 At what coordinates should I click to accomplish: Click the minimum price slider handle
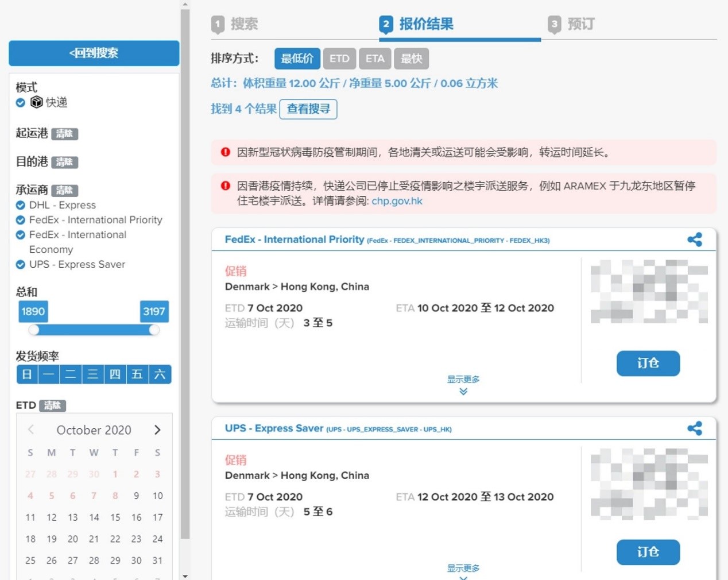(34, 330)
